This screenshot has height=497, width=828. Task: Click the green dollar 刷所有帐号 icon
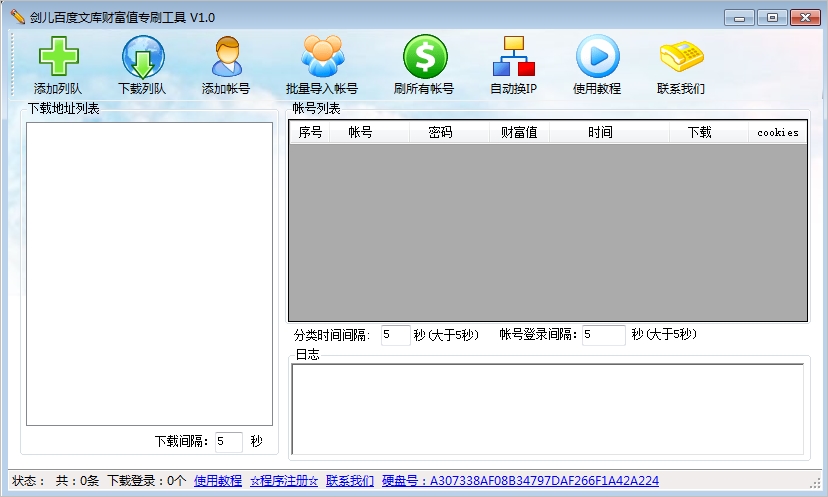tap(425, 56)
